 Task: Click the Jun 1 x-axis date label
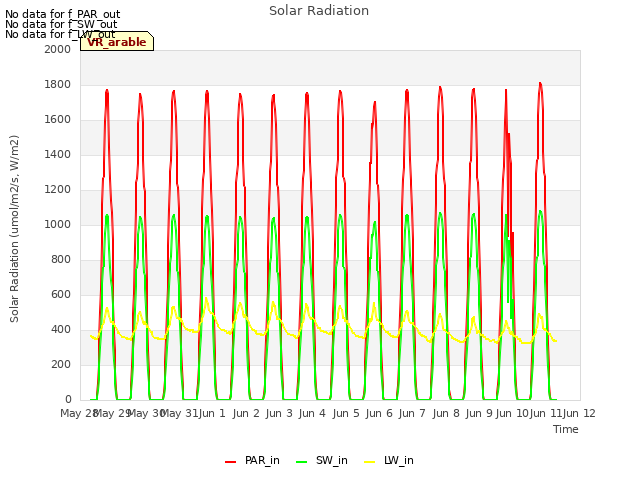coord(212,413)
